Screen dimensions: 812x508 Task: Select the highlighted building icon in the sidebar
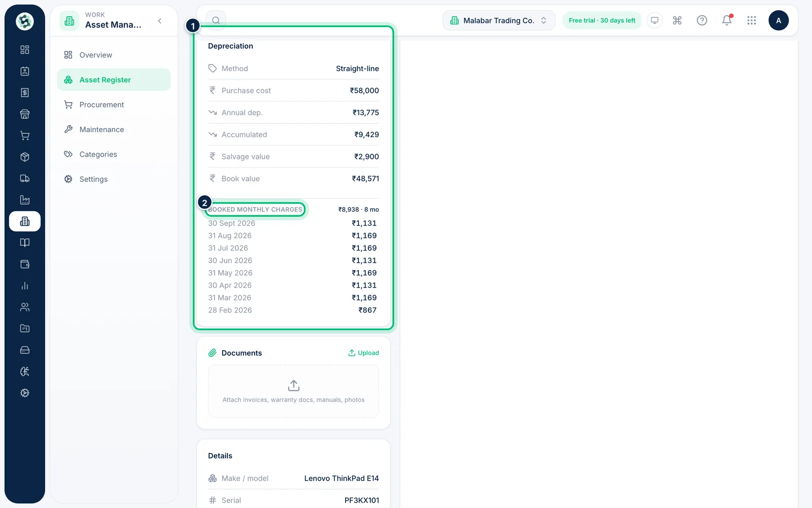coord(24,221)
